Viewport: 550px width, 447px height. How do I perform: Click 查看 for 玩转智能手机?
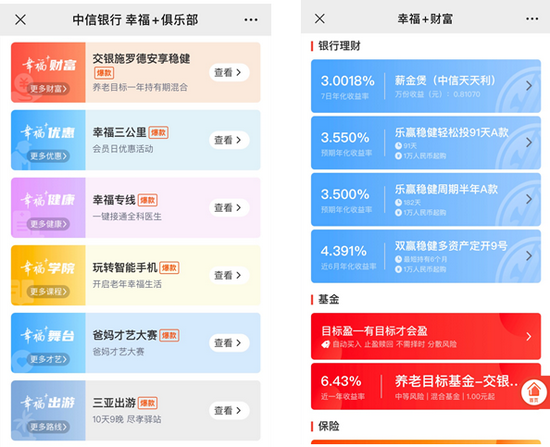pyautogui.click(x=229, y=275)
